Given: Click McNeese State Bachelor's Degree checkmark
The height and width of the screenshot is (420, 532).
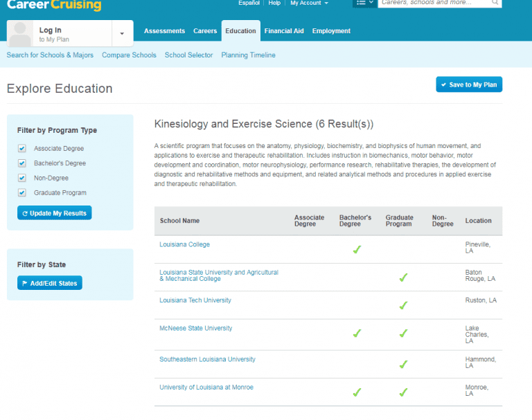Looking at the screenshot, I should 357,334.
